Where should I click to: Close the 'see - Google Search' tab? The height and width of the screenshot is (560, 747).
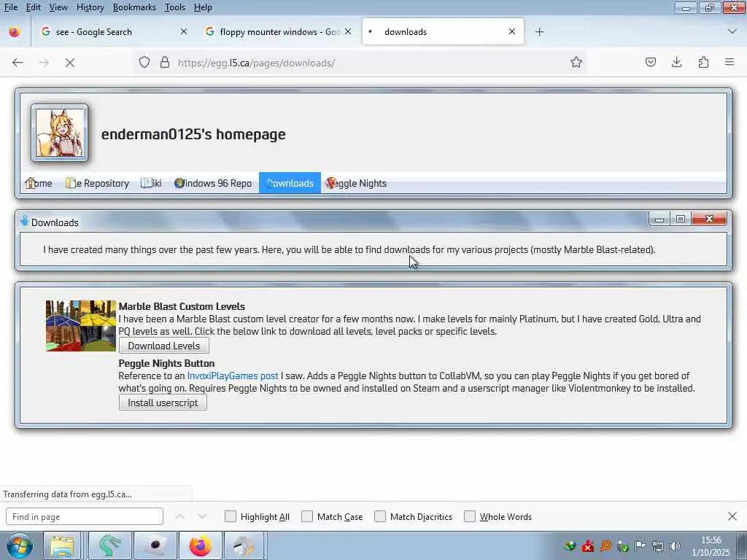[183, 31]
